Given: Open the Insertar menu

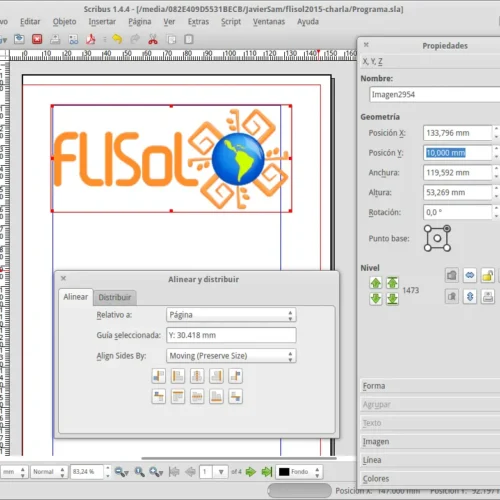Looking at the screenshot, I should [102, 22].
